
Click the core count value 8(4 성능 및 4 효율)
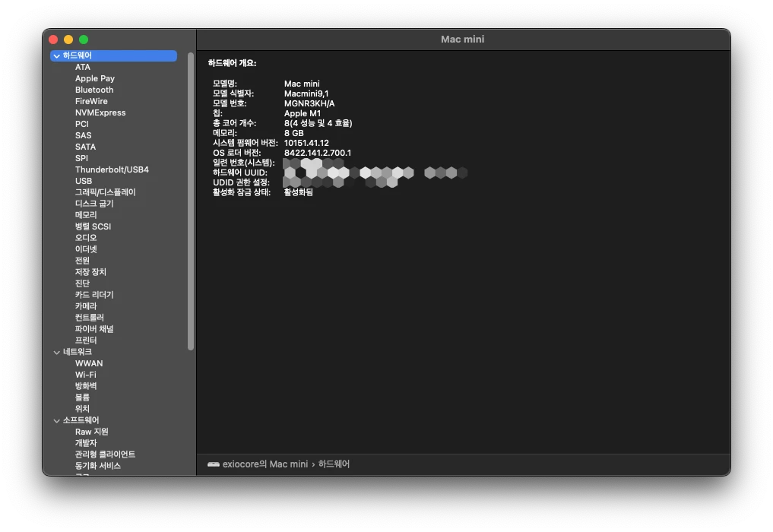click(318, 123)
